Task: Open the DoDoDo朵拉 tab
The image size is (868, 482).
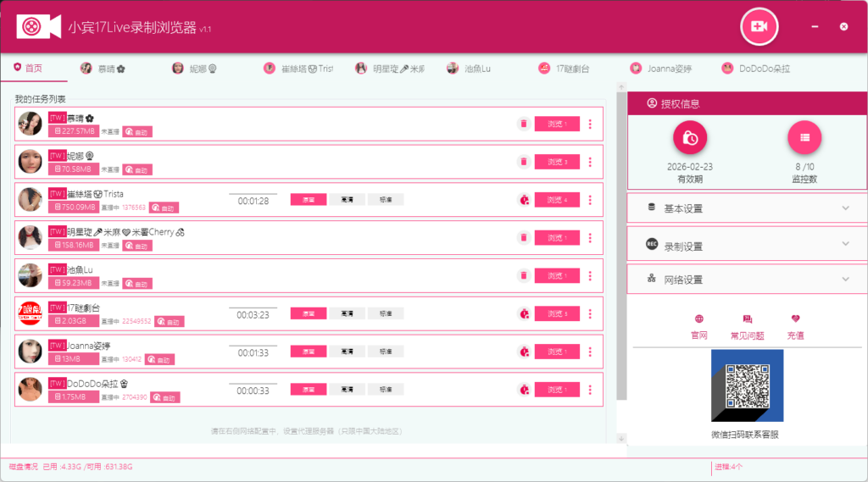Action: [x=756, y=69]
